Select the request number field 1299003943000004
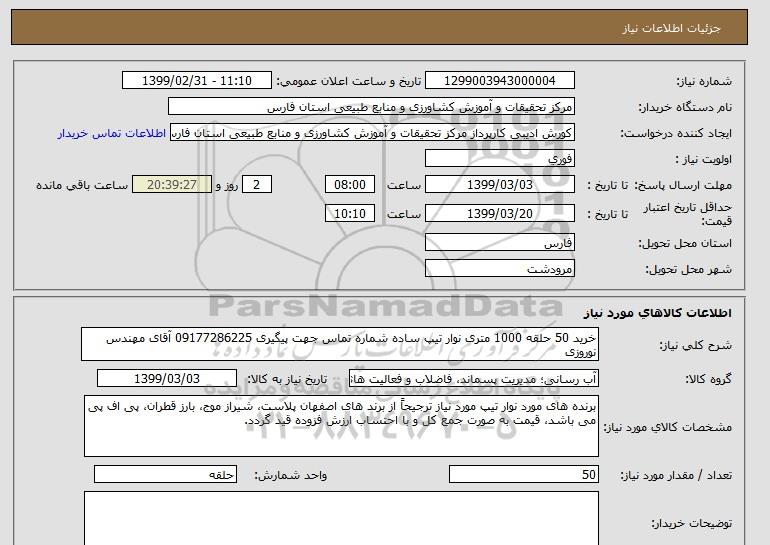Screen dimensions: 770x545 (x=499, y=81)
